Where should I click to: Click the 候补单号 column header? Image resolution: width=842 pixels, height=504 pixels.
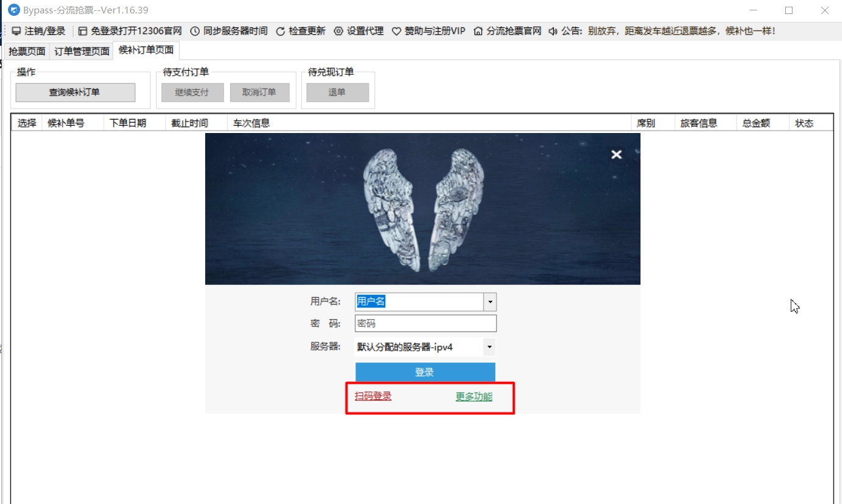[x=73, y=123]
